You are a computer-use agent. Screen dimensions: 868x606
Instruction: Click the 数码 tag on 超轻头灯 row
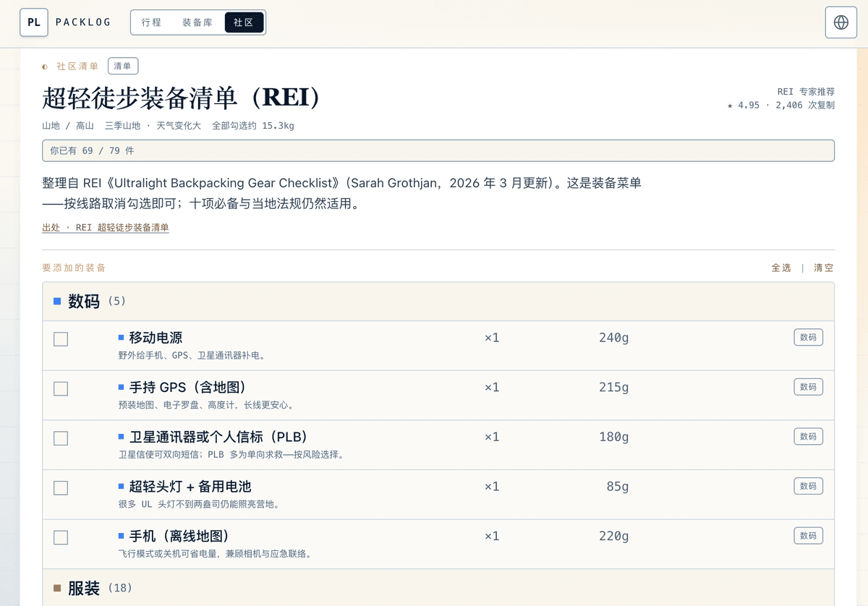point(808,486)
